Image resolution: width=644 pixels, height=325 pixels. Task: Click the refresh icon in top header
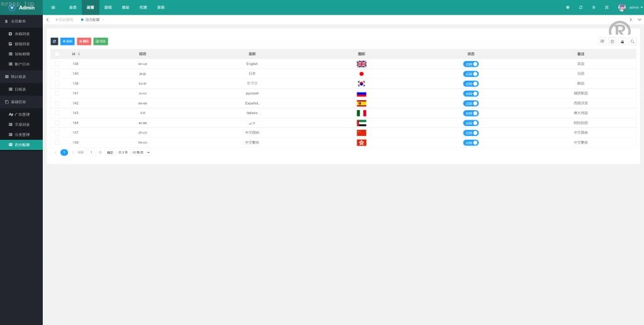point(580,8)
